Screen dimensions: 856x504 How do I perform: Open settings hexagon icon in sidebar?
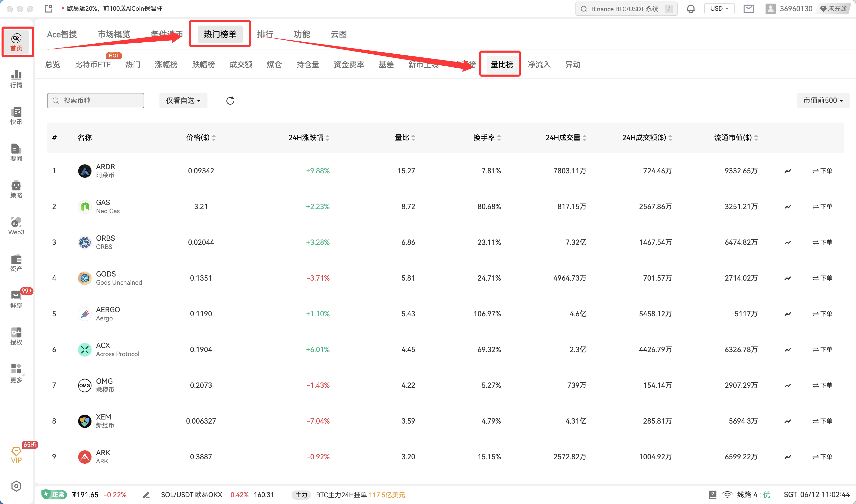tap(16, 486)
